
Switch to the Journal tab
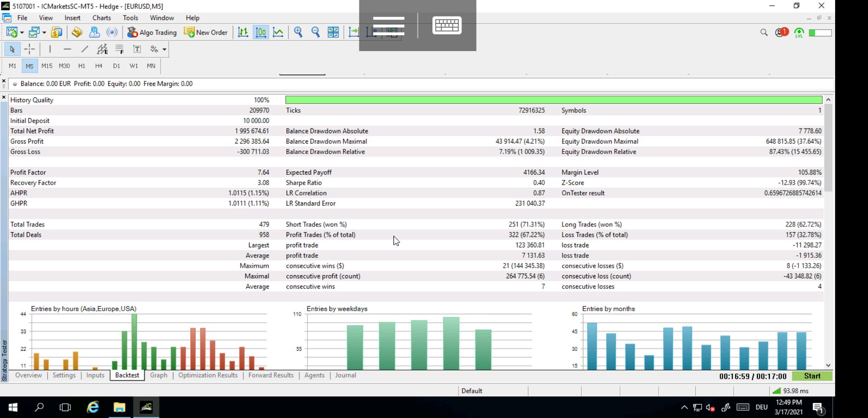tap(345, 375)
